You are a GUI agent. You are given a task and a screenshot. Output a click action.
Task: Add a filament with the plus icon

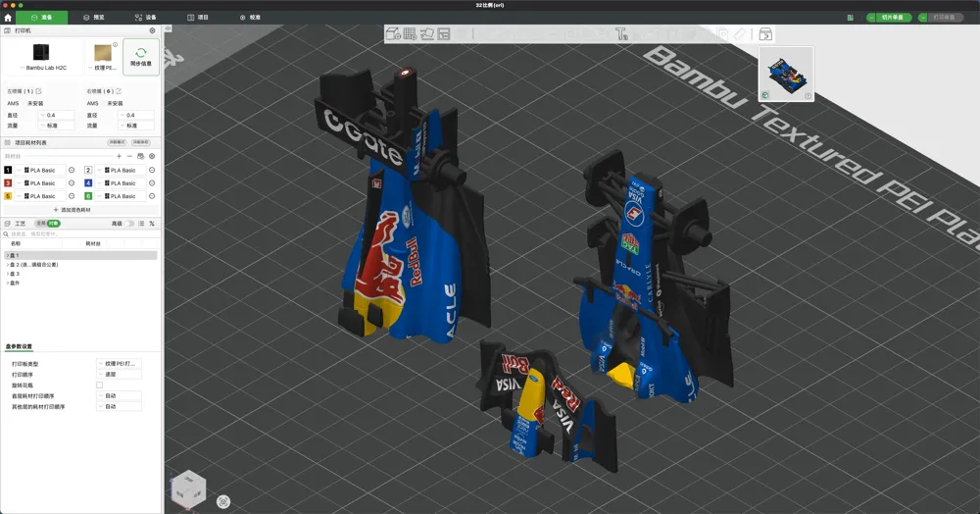point(119,156)
